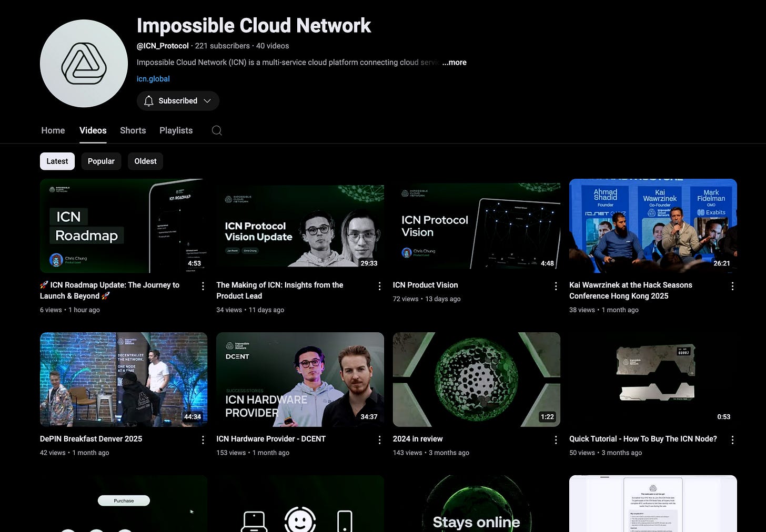Click the 40 videos count text
The image size is (766, 532).
coord(273,46)
